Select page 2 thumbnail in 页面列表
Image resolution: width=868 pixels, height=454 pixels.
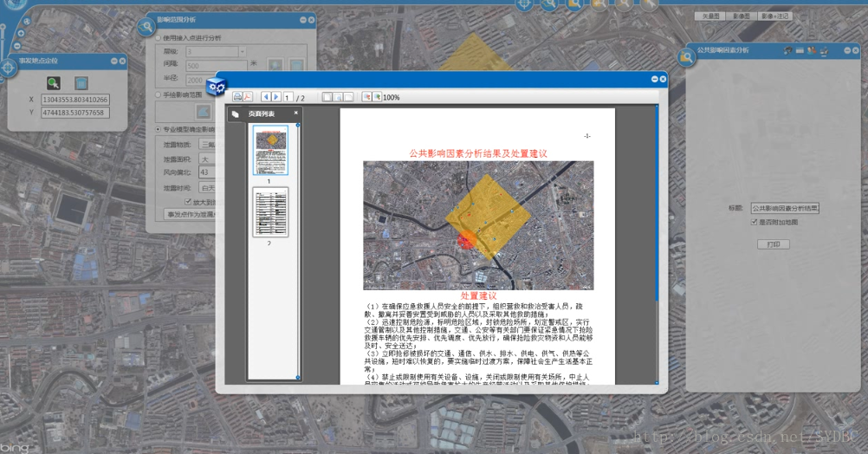[270, 212]
